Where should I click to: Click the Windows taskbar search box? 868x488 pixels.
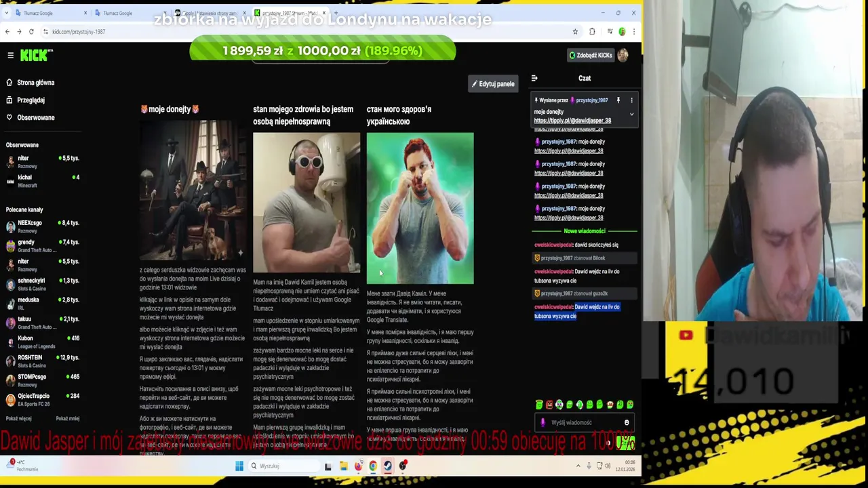[283, 466]
